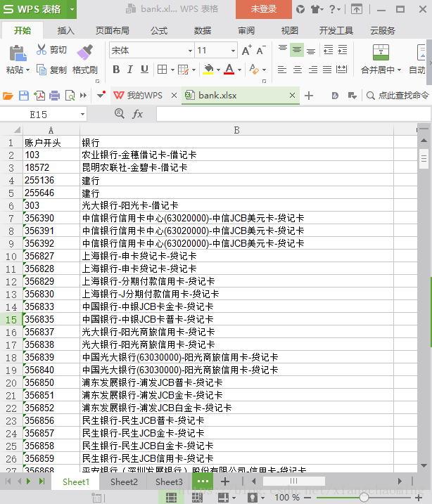Click the vertical scrollbar down arrow
432x504 pixels.
[424, 465]
